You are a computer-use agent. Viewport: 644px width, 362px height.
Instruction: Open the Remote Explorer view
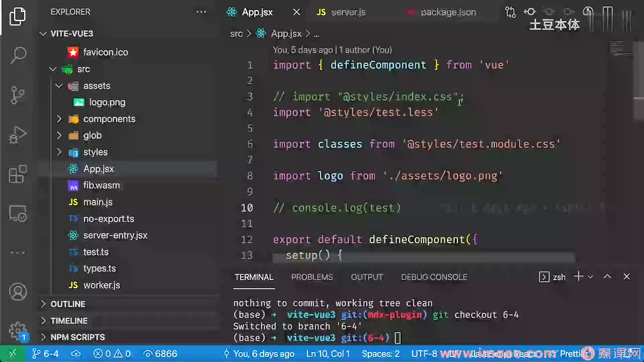18,214
